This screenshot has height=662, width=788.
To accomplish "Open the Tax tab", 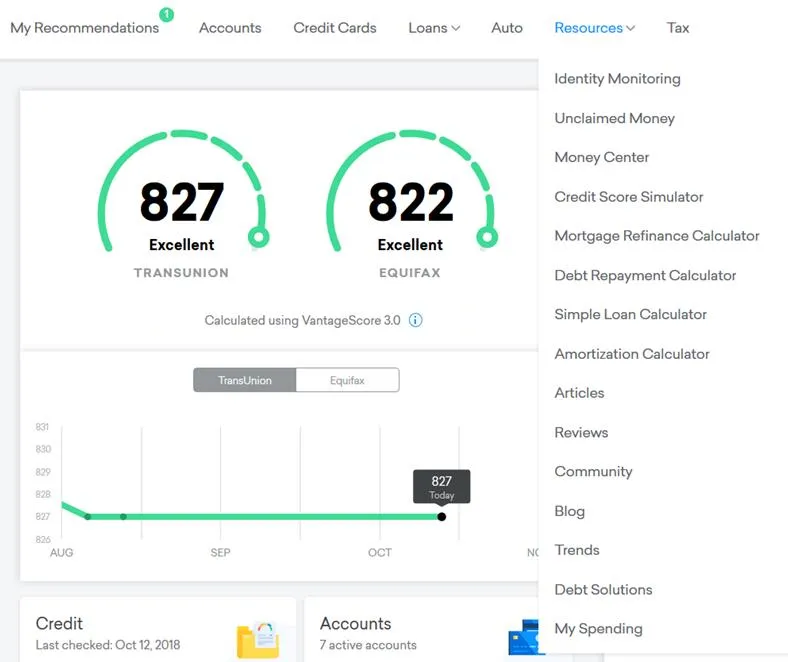I will click(678, 28).
